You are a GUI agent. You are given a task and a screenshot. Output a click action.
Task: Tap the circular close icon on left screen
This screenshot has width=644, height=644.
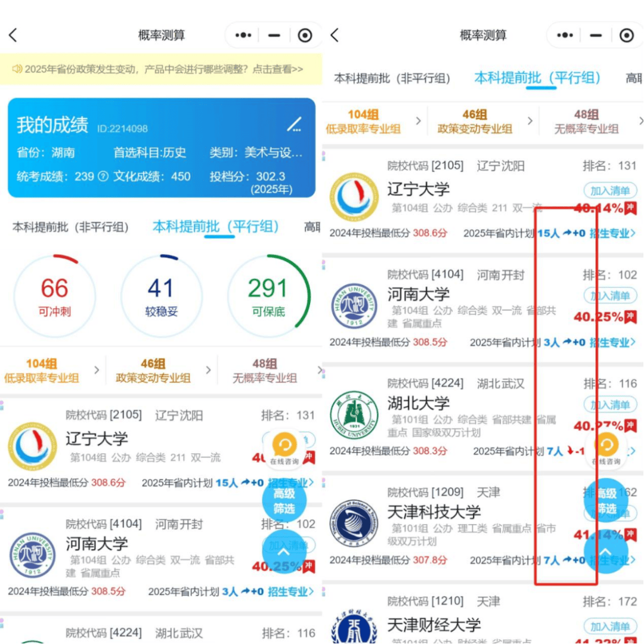[305, 36]
